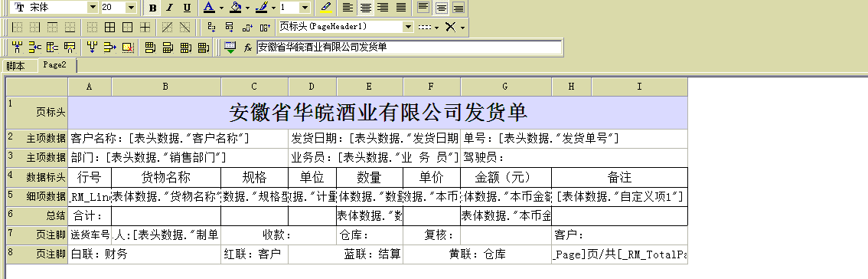The width and height of the screenshot is (868, 279).
Task: Select the 合计: cell
Action: [90, 216]
